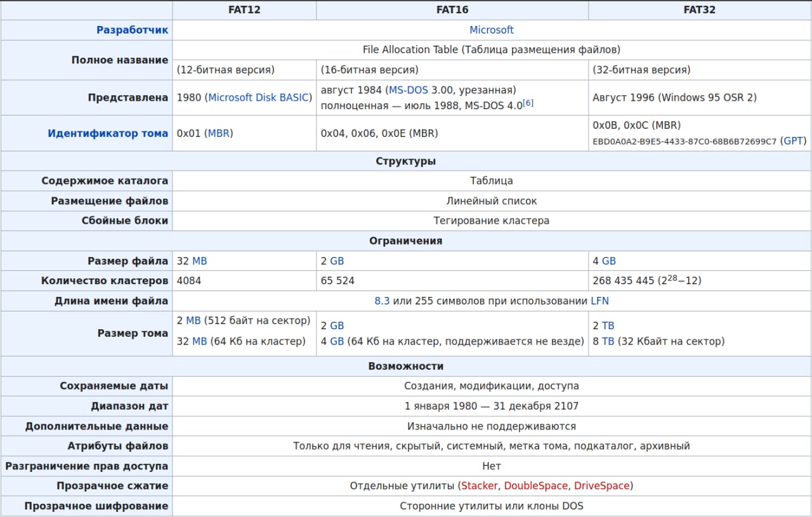Screen dimensions: 812x517
Task: Click TB link before 32 Кбайт на сектор
Action: tap(608, 341)
